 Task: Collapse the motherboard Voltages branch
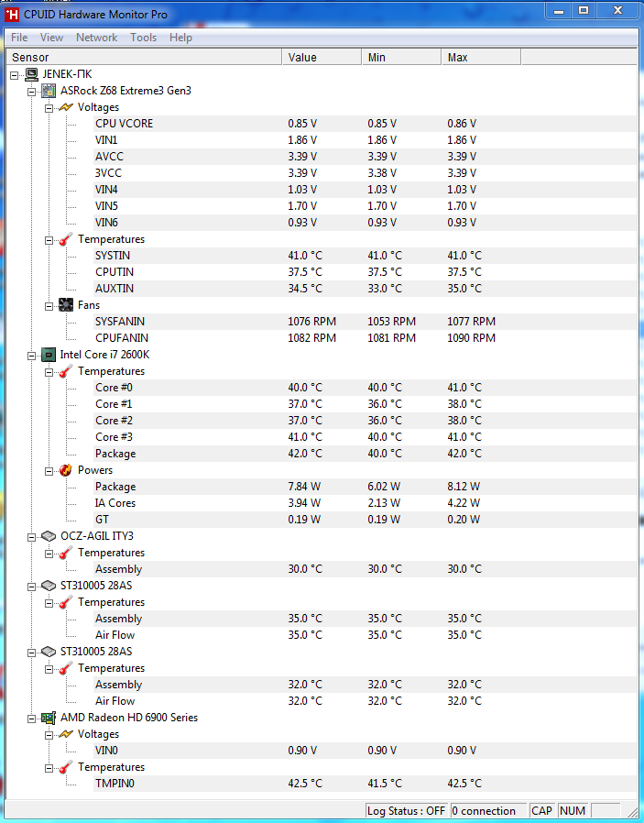49,107
